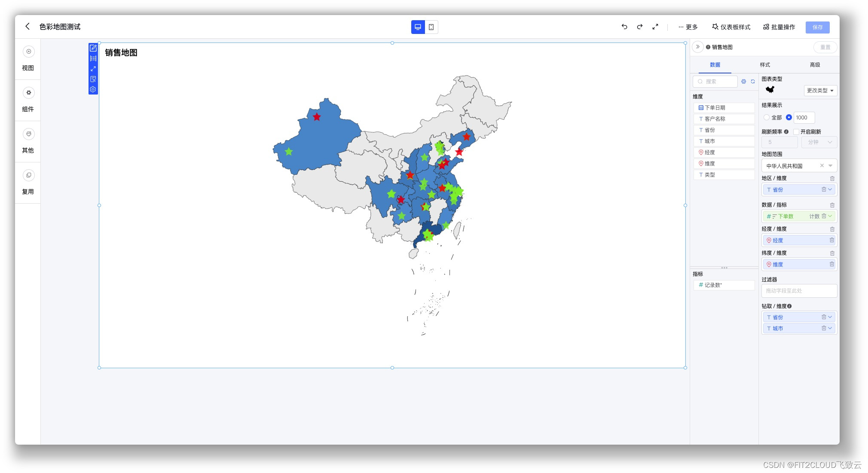Collapse the right panel with double-chevron
868x473 pixels.
click(698, 47)
